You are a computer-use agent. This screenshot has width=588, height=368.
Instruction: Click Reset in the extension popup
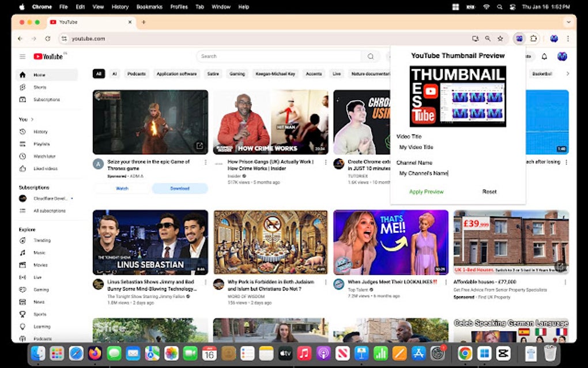(489, 191)
